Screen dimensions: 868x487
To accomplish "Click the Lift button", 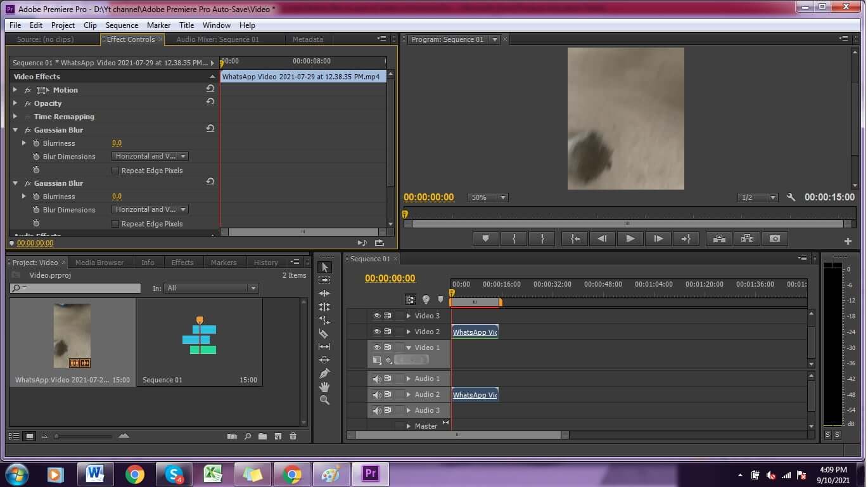I will click(x=718, y=238).
